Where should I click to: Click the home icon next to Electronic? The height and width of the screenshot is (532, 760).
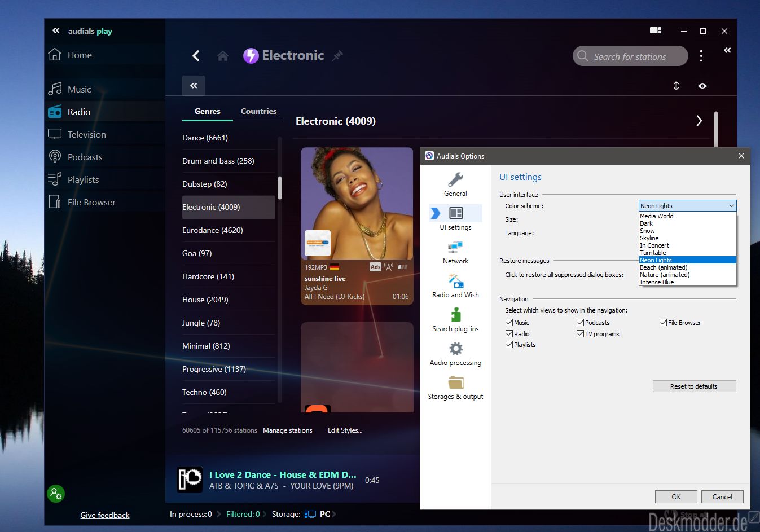pyautogui.click(x=223, y=56)
